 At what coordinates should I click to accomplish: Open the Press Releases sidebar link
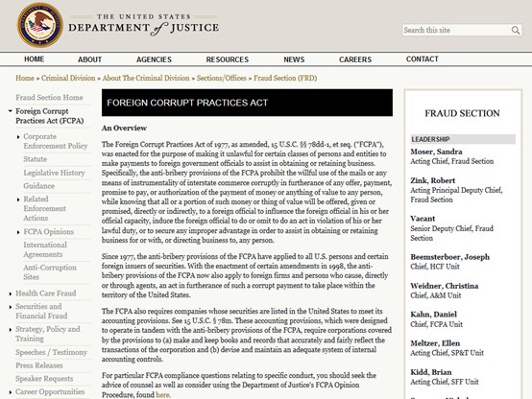pos(39,365)
